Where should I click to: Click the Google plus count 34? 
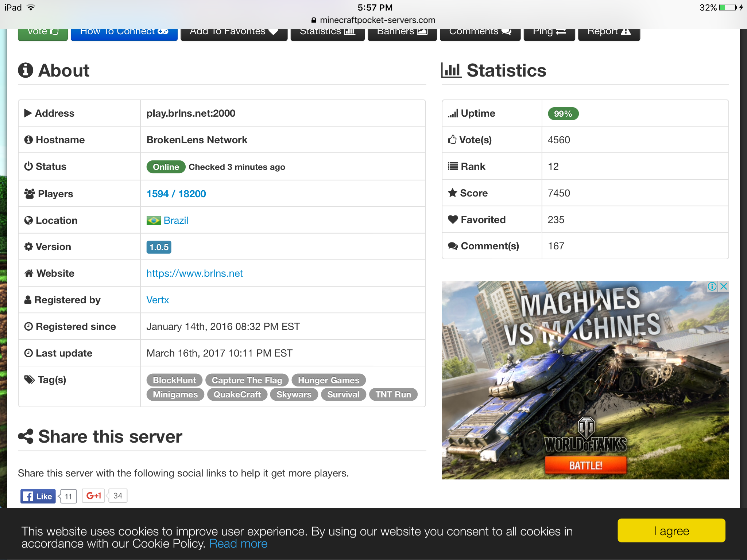coord(118,496)
